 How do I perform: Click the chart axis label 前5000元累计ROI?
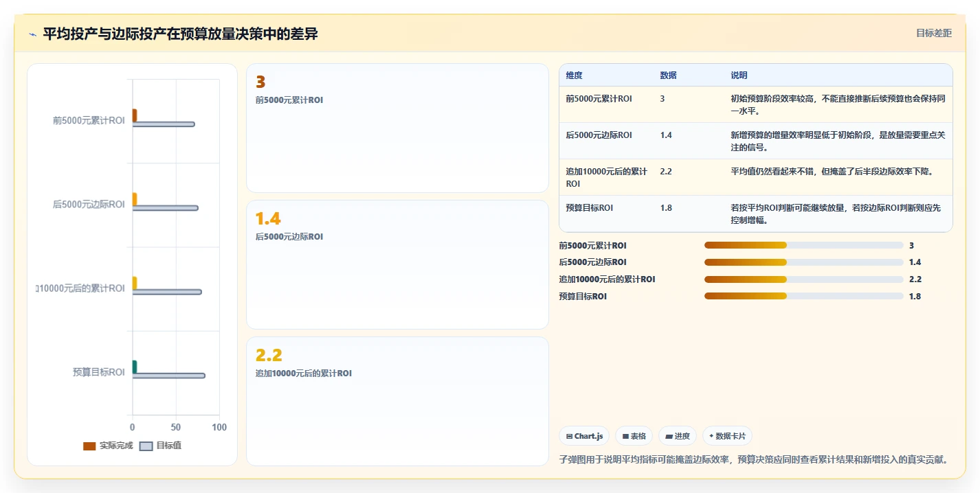point(89,121)
